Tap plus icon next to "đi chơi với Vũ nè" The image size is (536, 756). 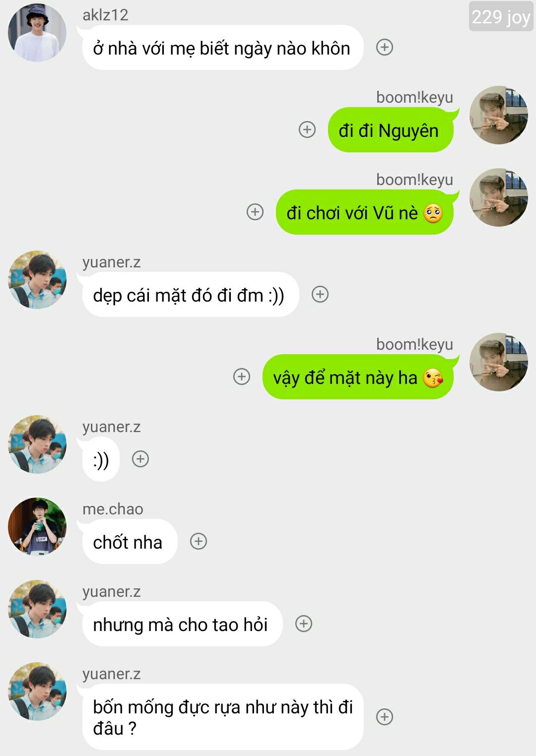click(x=255, y=212)
